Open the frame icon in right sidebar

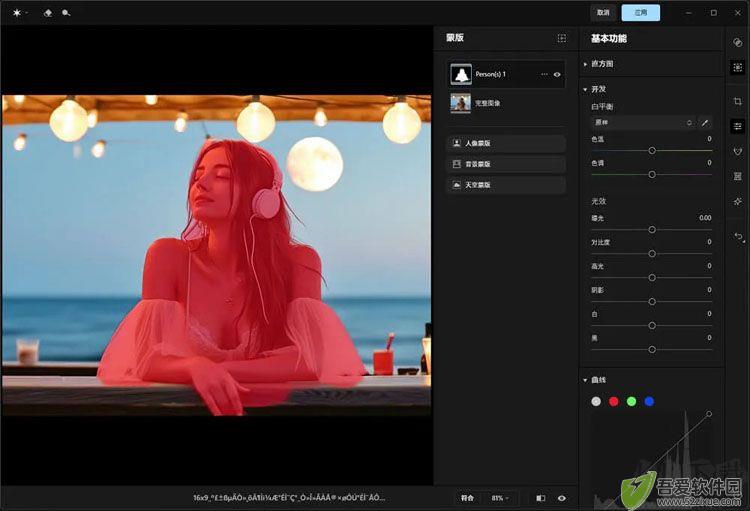click(x=738, y=177)
